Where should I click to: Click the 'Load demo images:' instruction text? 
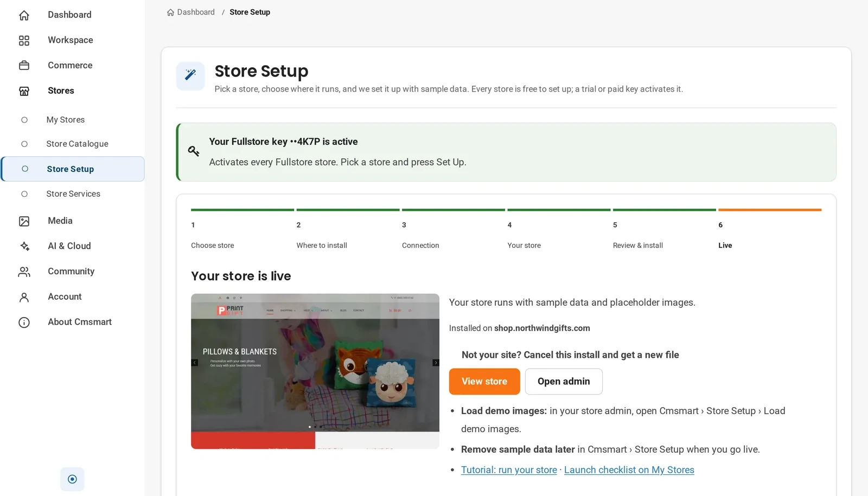(x=504, y=411)
